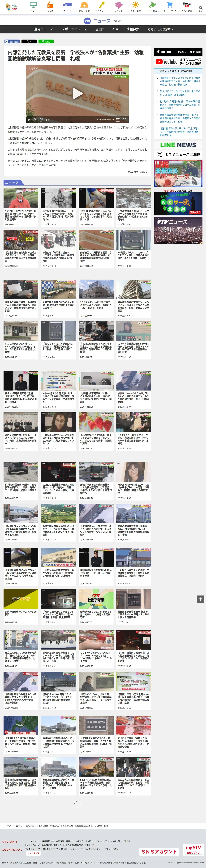Open article about クマから市民を守るハンター
Image resolution: width=206 pixels, height=868 pixels.
click(x=21, y=207)
